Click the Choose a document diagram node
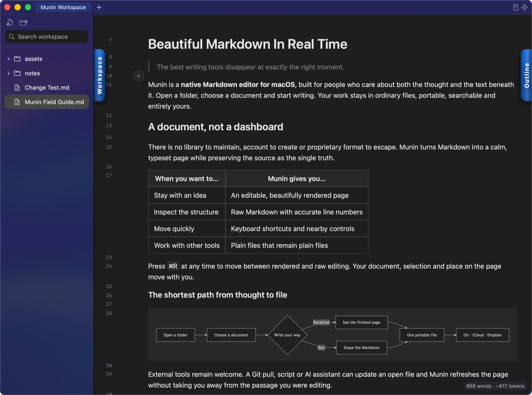The width and height of the screenshot is (532, 395). point(231,335)
